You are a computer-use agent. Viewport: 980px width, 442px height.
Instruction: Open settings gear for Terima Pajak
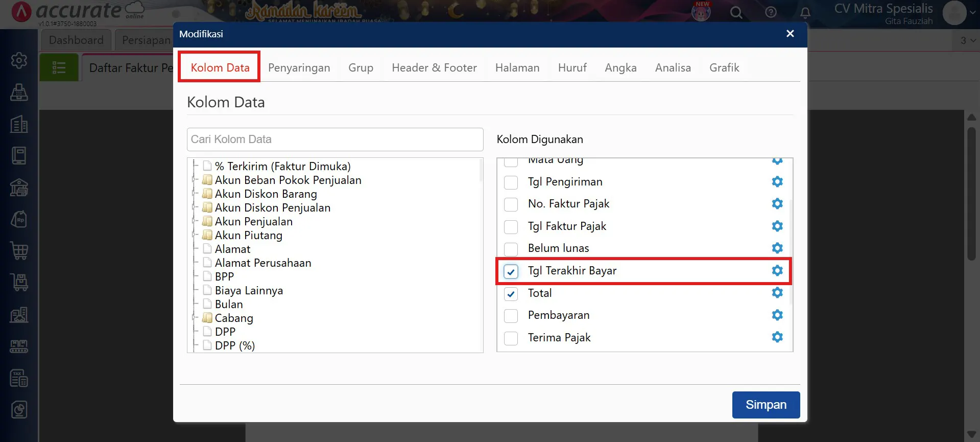pyautogui.click(x=777, y=337)
